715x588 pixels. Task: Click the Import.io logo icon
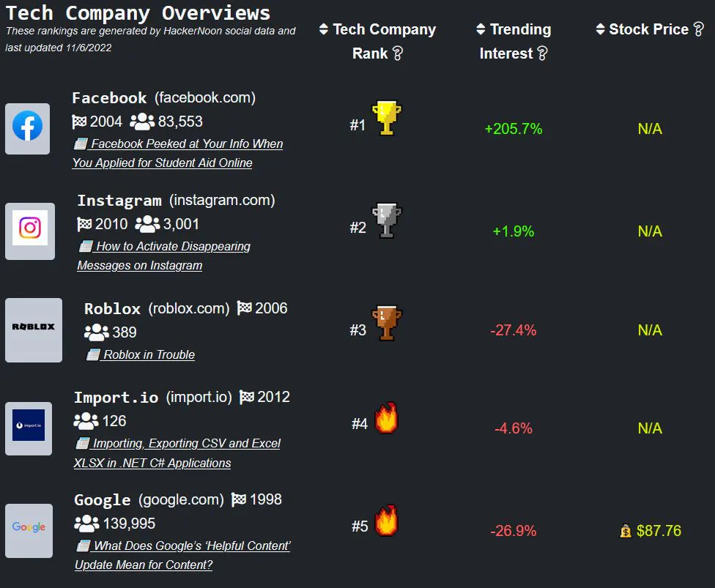pos(29,428)
